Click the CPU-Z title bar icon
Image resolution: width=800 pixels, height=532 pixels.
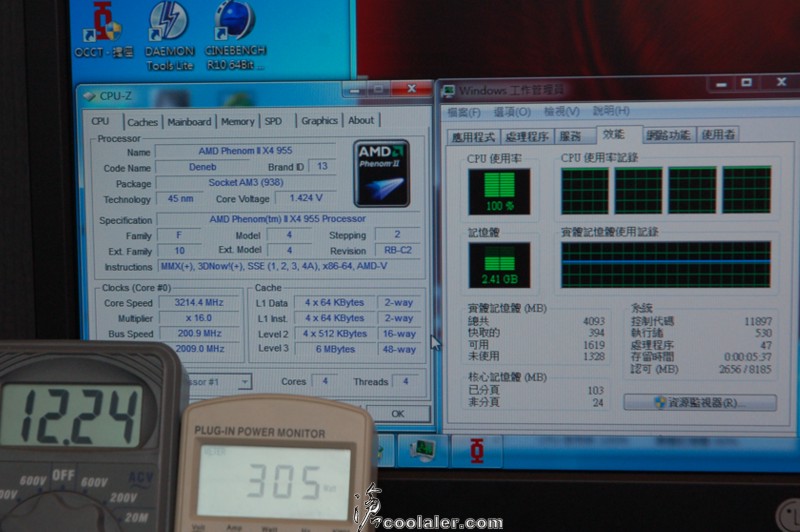[89, 96]
